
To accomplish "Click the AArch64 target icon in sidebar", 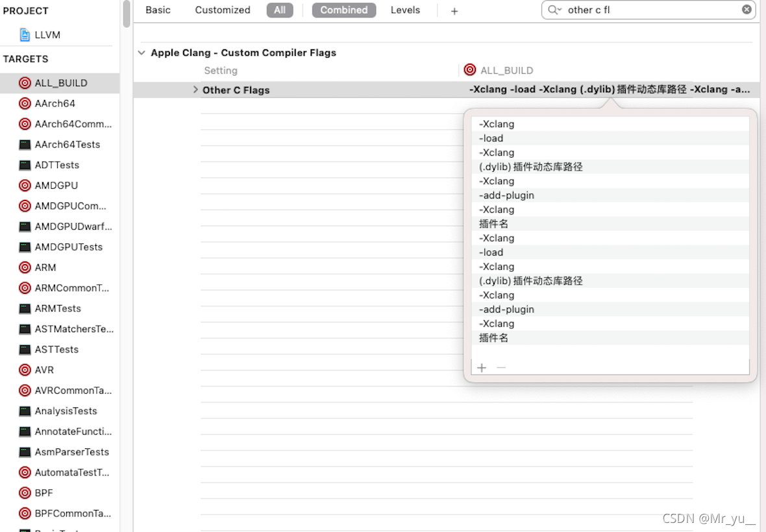I will click(x=25, y=103).
